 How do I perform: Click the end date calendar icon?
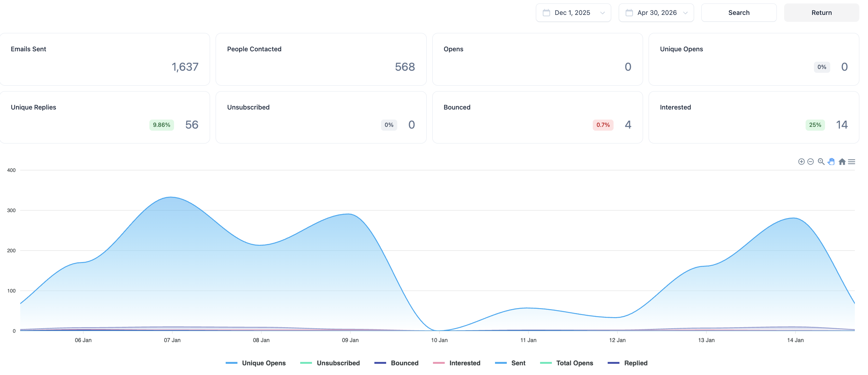tap(629, 13)
